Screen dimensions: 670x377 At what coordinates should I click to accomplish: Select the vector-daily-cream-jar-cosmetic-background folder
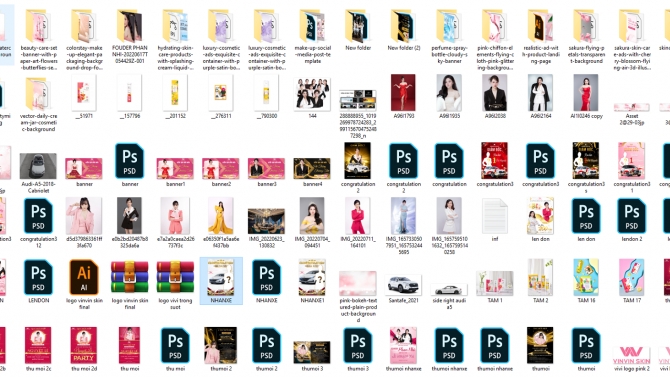click(38, 94)
